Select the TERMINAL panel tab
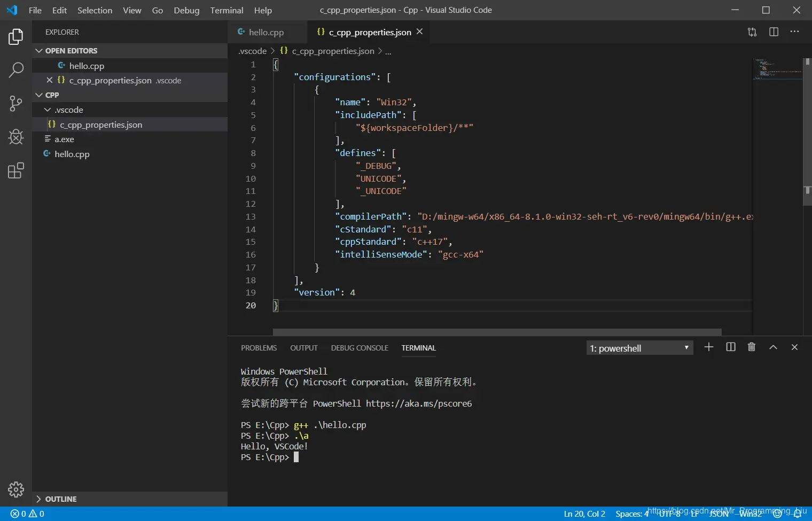Viewport: 812px width, 521px height. 419,348
